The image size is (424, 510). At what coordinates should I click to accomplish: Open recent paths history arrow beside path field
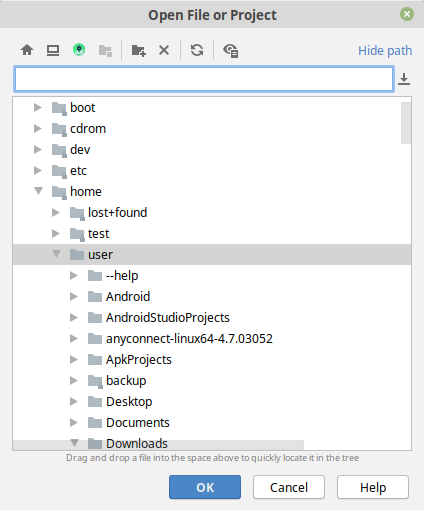404,79
